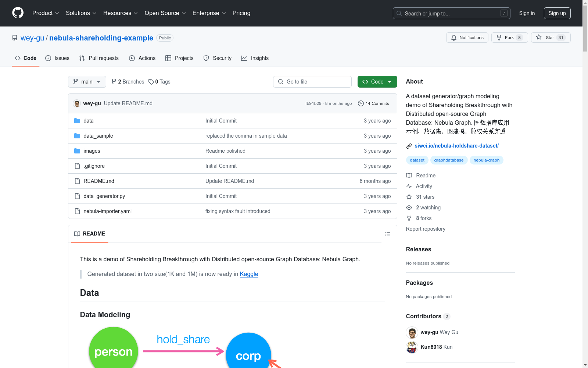Click the nebula-graph topic tag
This screenshot has height=368, width=588.
pos(487,160)
